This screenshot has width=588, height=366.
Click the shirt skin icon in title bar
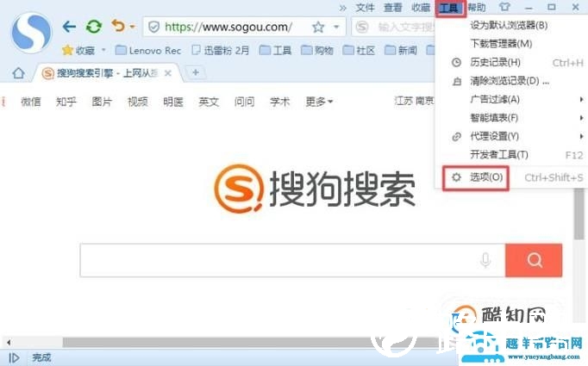[504, 7]
